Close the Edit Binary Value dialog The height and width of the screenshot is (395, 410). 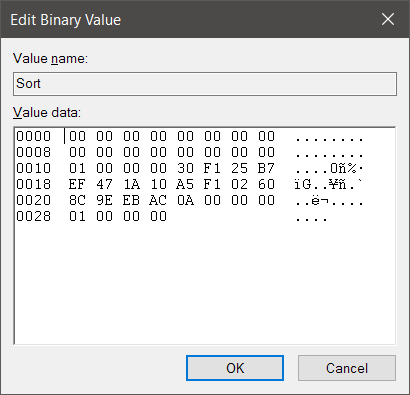click(x=388, y=19)
